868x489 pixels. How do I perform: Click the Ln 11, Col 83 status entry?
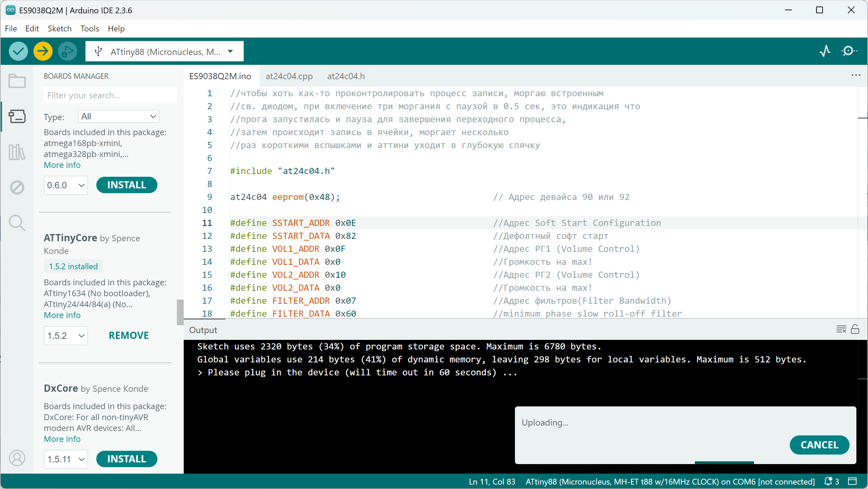(492, 481)
